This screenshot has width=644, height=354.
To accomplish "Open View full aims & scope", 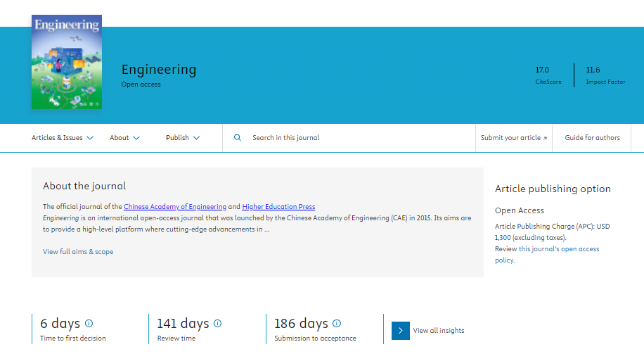I will pyautogui.click(x=78, y=252).
